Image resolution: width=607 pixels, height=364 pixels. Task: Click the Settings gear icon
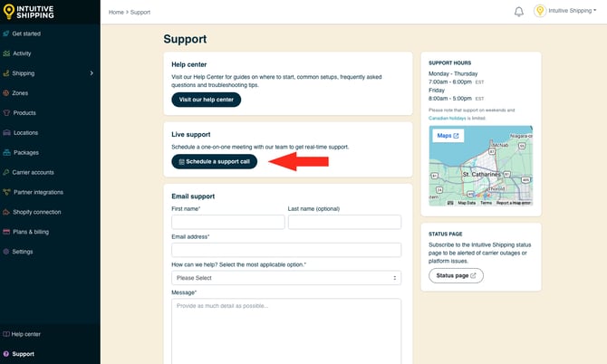pyautogui.click(x=6, y=252)
